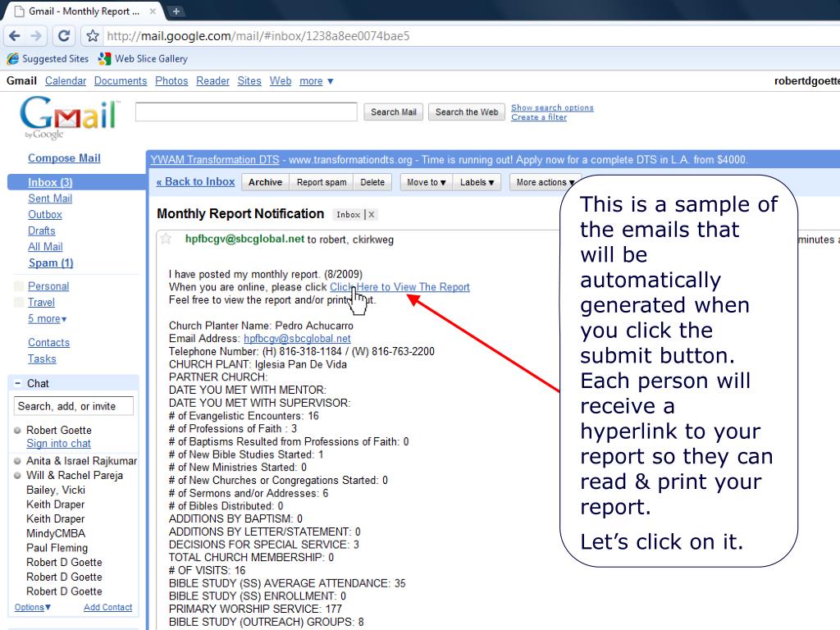840x630 pixels.
Task: Open Reader from the top bar
Action: [x=212, y=81]
